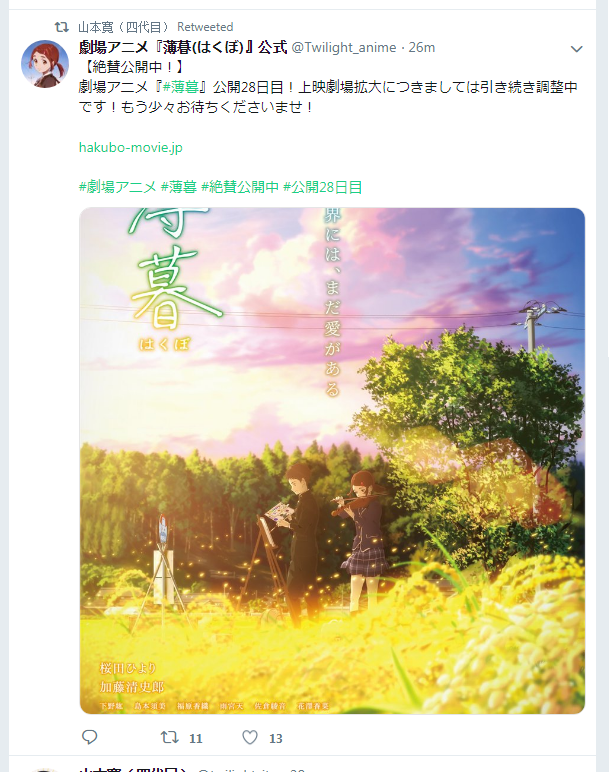Follow the hakubo-movie.jp link
Viewport: 609px width, 772px height.
click(x=130, y=147)
